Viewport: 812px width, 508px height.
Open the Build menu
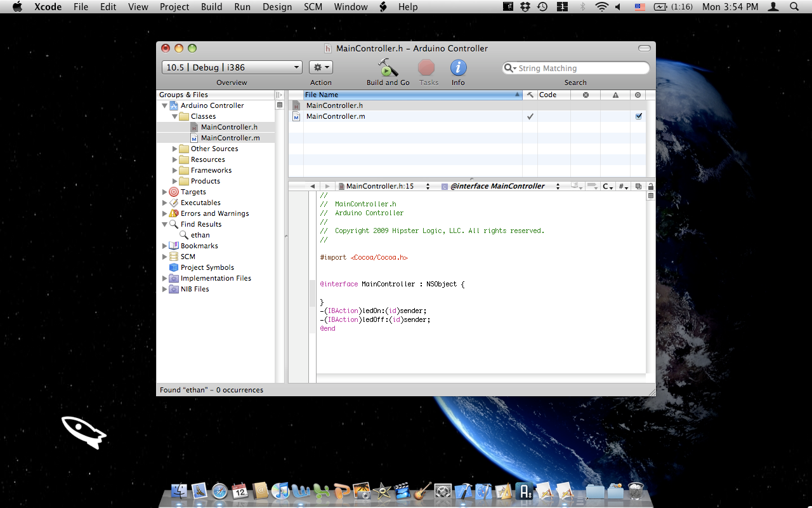[x=212, y=7]
